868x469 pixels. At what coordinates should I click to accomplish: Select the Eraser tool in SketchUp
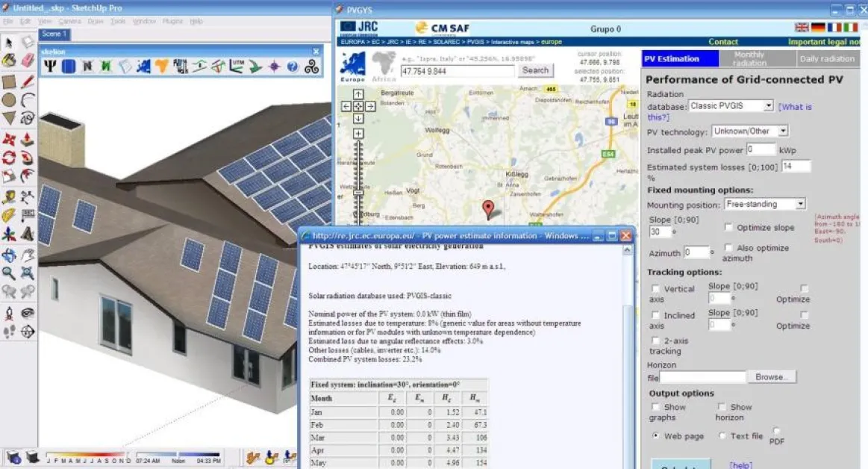click(27, 60)
